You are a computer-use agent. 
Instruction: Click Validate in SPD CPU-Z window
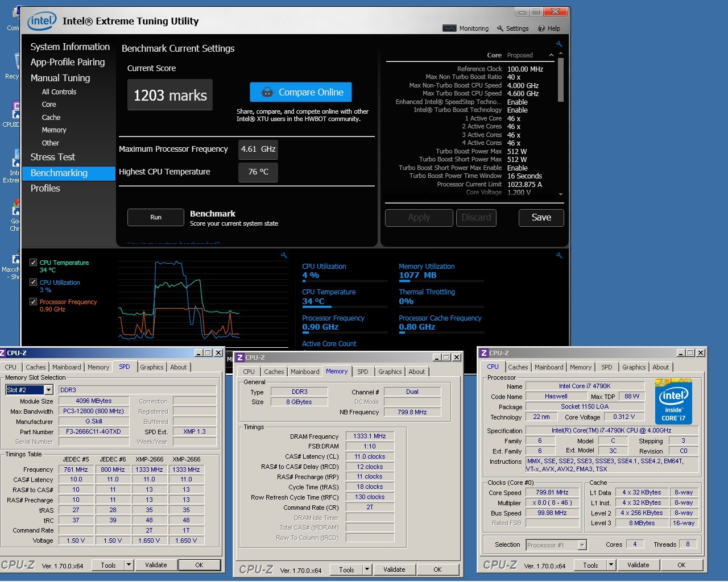point(156,565)
